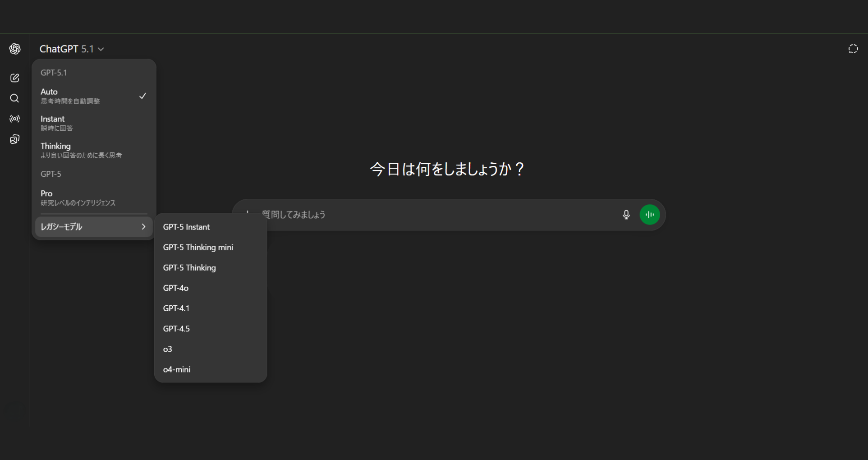Collapse the ChatGPT 5.1 model dropdown
This screenshot has height=460, width=868.
71,49
